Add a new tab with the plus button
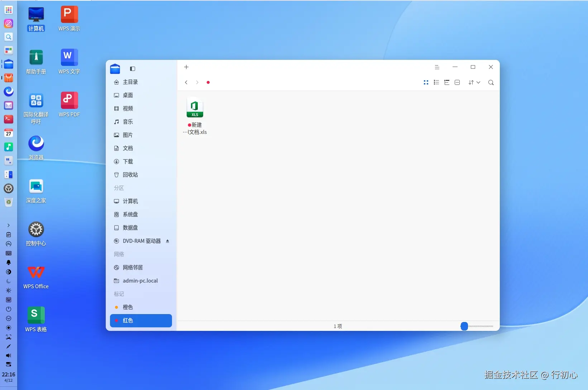Screen dimensions: 588x390 186,67
